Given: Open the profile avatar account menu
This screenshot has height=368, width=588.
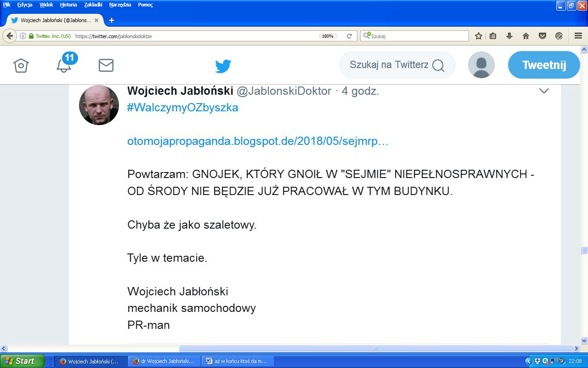Looking at the screenshot, I should click(481, 65).
